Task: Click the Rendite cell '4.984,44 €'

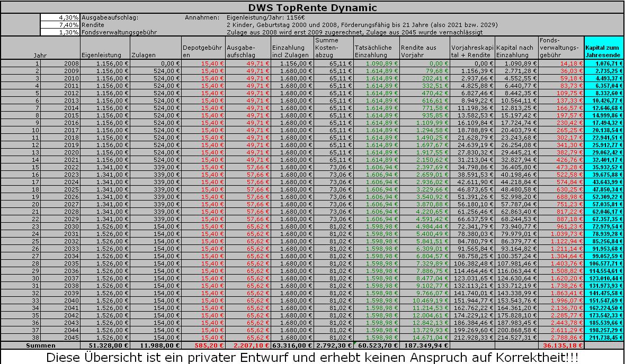Action: (x=425, y=226)
